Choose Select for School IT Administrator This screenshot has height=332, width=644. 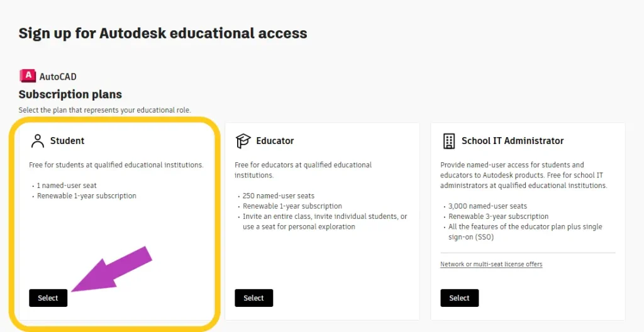click(x=459, y=298)
